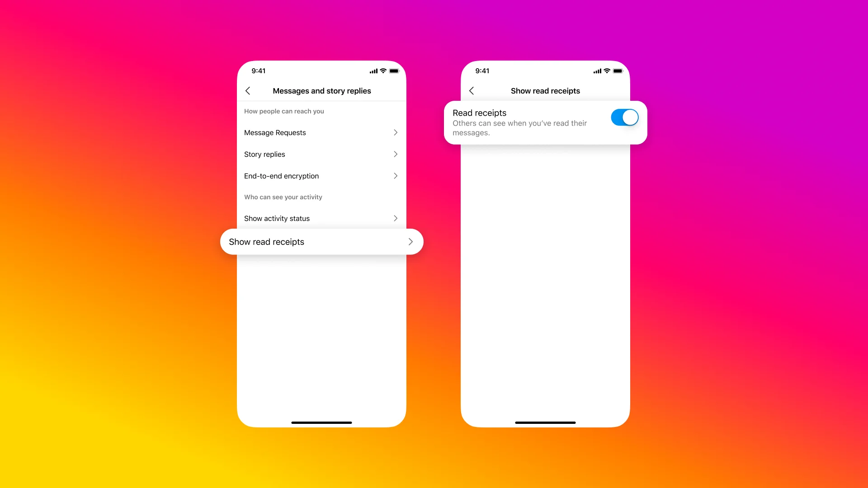
Task: Open Message Requests settings
Action: click(321, 132)
